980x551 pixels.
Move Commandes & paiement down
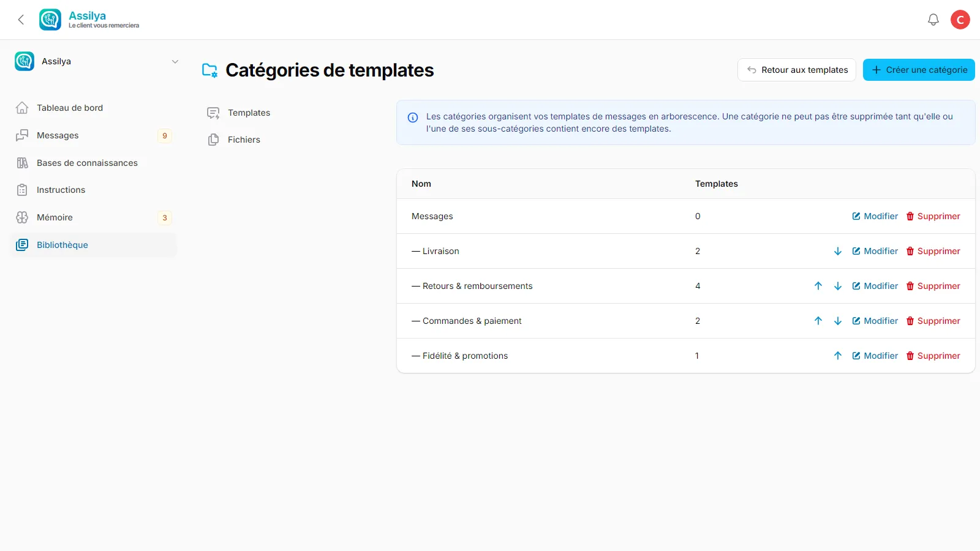tap(838, 321)
